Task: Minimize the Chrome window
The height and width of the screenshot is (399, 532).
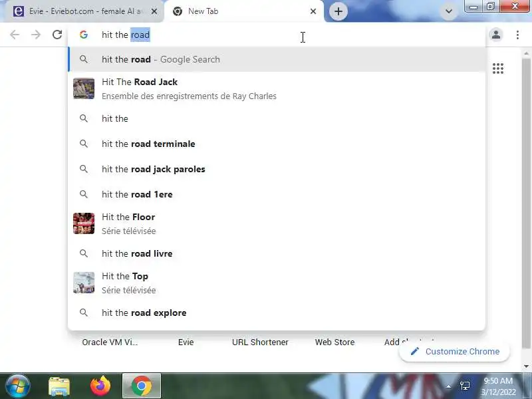Action: click(473, 6)
